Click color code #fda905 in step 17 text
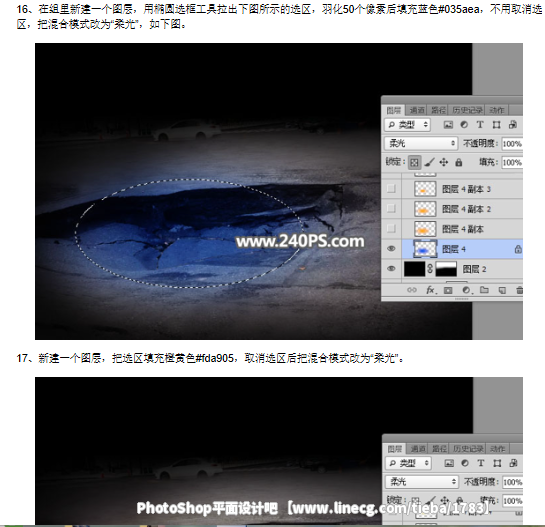This screenshot has height=527, width=545. pyautogui.click(x=214, y=358)
